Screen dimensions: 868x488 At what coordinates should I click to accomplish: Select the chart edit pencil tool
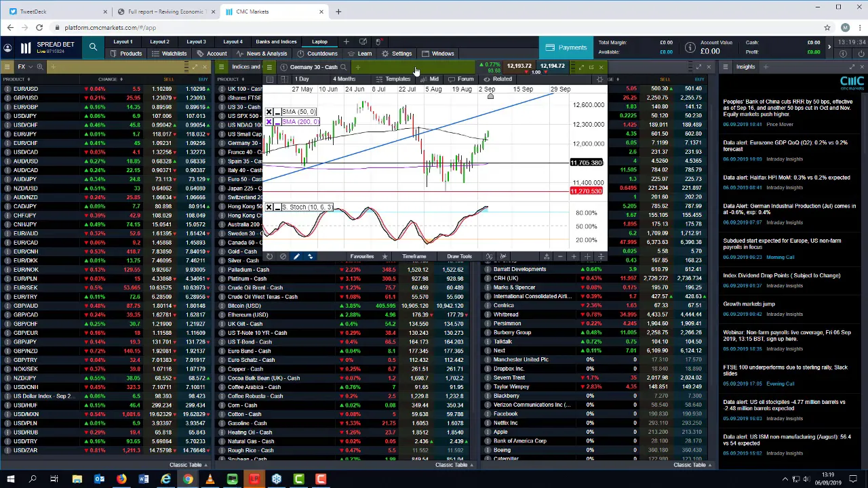click(x=296, y=256)
